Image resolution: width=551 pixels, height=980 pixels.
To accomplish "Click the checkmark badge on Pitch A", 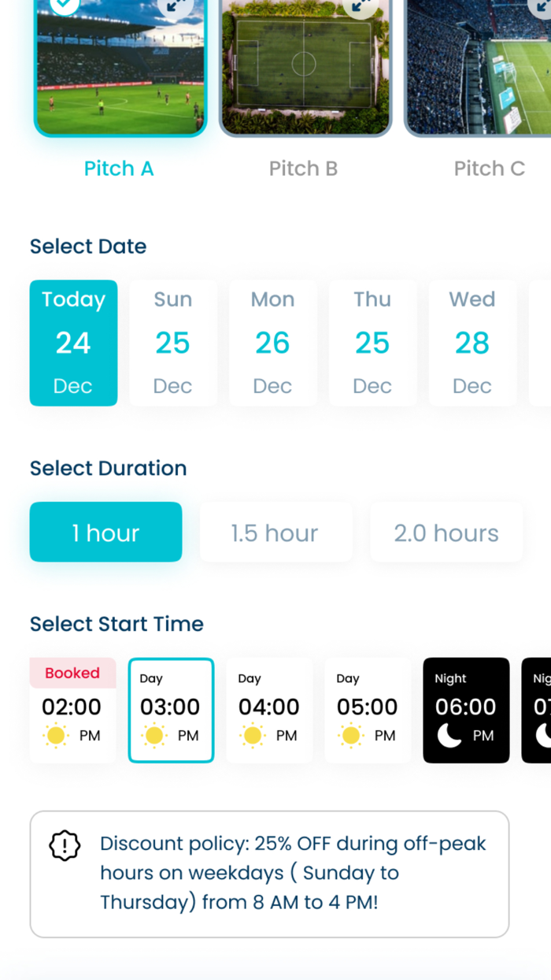I will [64, 6].
